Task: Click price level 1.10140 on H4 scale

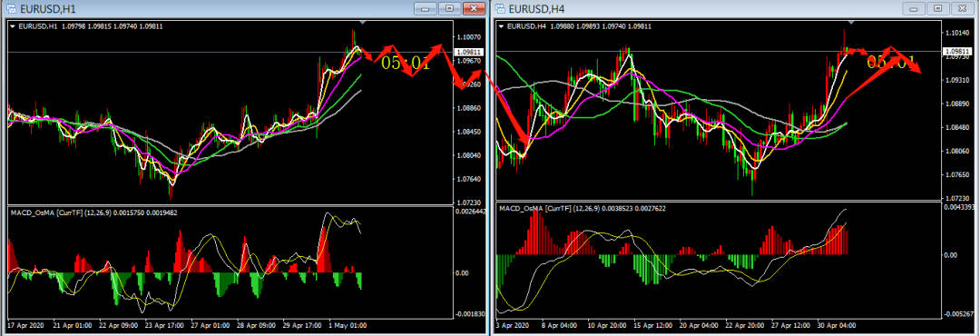Action: 957,33
